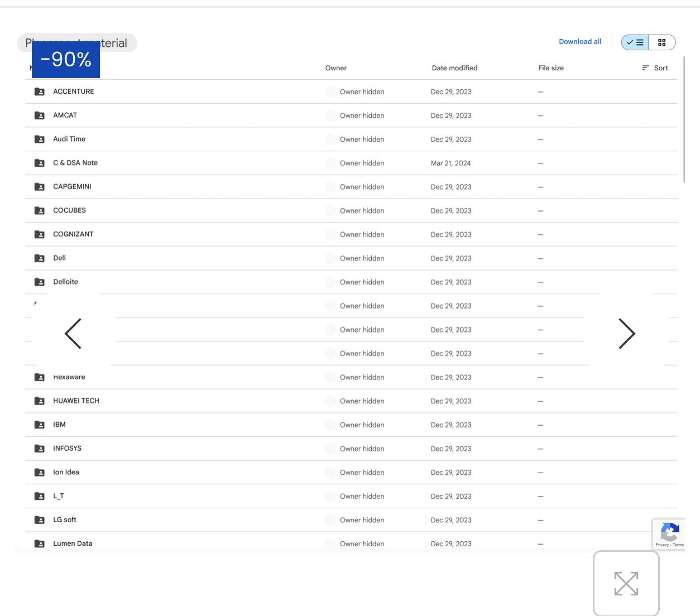The height and width of the screenshot is (616, 700).
Task: Click the INFOSYS folder icon
Action: point(40,449)
